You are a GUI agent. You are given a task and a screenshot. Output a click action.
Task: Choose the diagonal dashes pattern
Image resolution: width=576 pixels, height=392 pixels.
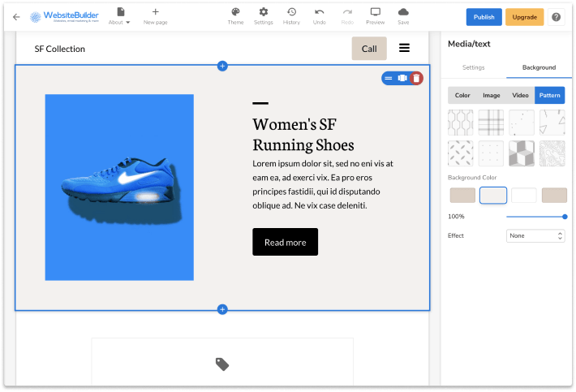[461, 153]
